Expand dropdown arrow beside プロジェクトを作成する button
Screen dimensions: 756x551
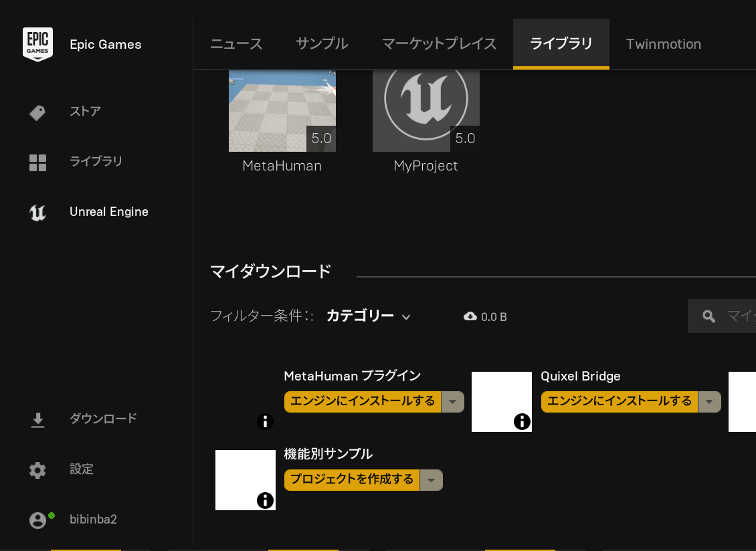pyautogui.click(x=431, y=480)
